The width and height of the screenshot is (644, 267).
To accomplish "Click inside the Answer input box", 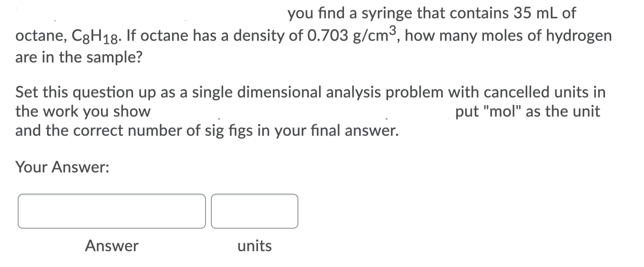I will [111, 211].
